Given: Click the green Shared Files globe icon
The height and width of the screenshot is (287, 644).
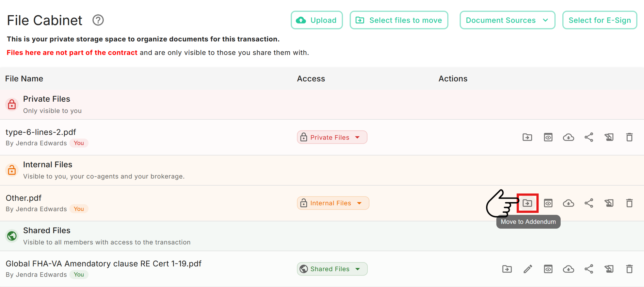Looking at the screenshot, I should (12, 236).
